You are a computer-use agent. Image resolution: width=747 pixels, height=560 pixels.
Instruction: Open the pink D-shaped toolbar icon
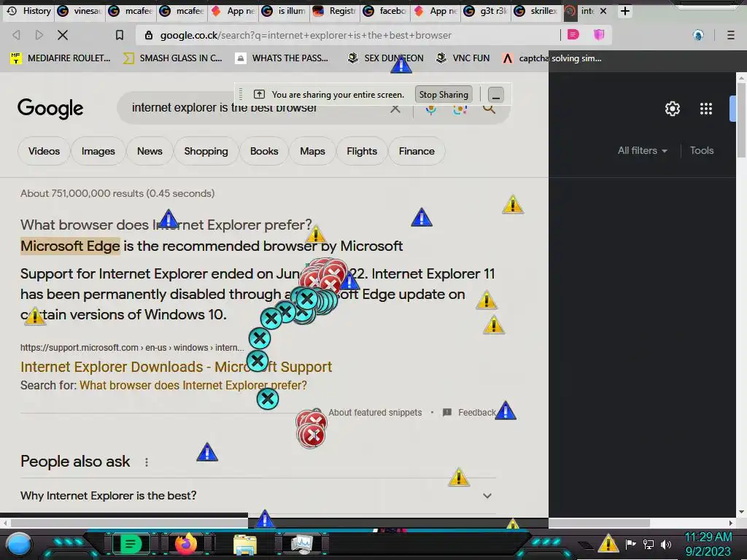(573, 34)
